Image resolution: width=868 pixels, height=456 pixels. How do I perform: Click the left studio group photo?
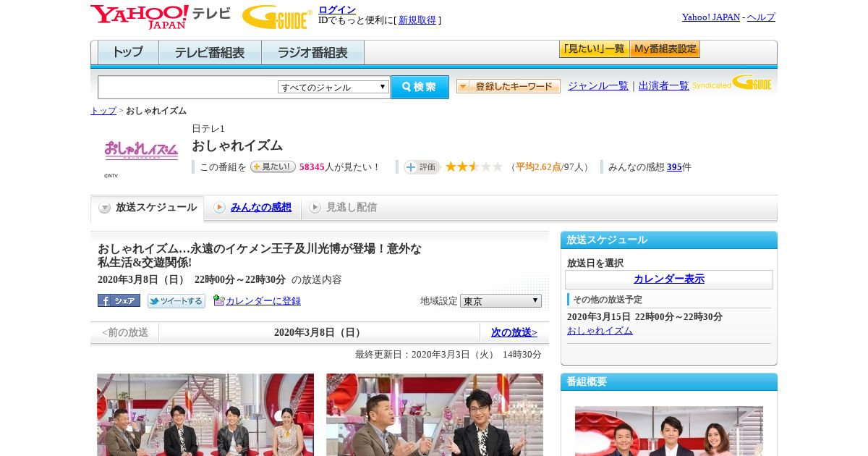tap(205, 415)
